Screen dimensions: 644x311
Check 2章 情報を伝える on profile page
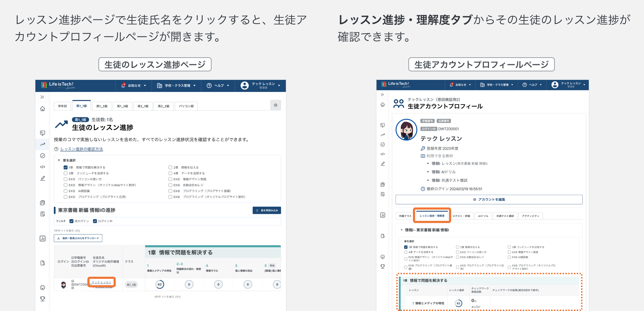458,247
